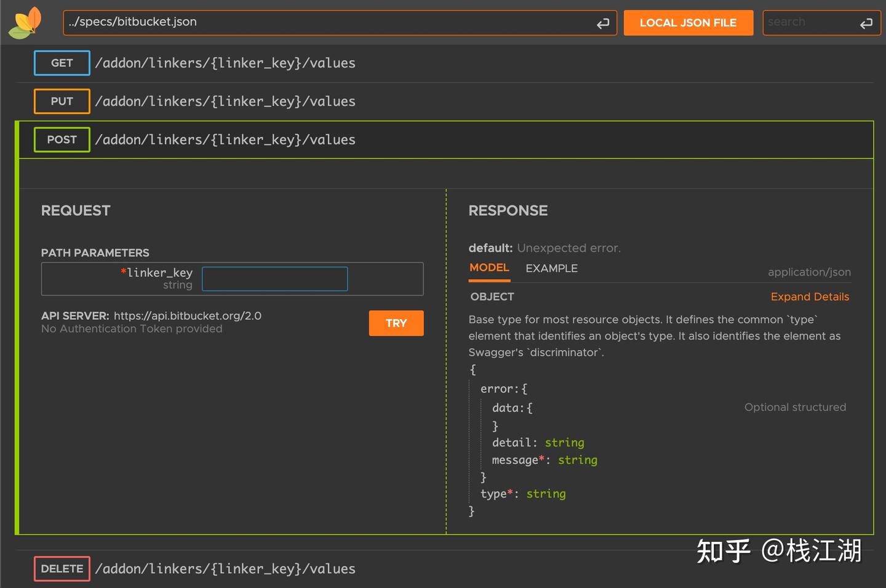The image size is (886, 588).
Task: Click the 'type*: string' model field
Action: coord(523,494)
